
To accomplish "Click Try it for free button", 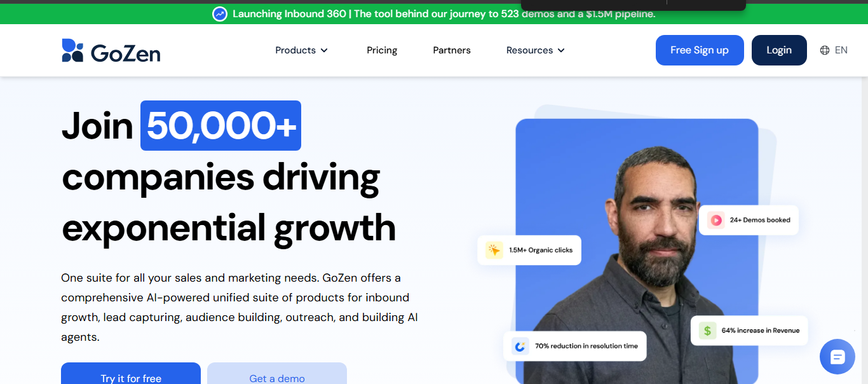I will 131,374.
